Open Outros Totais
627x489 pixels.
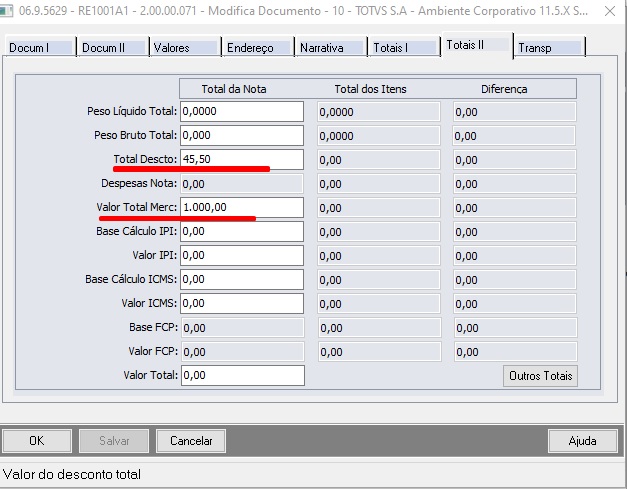point(540,376)
